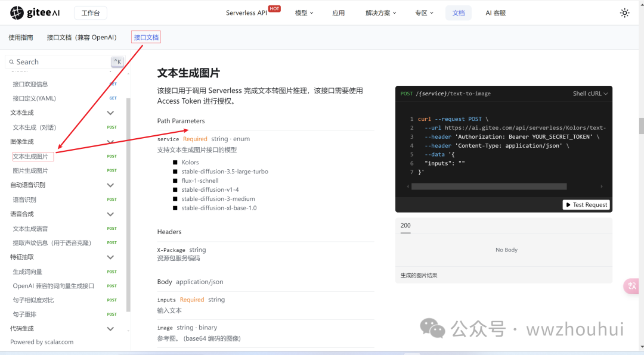Switch to 接口文档（兼容 OpenAI）tab
Viewport: 644px width, 355px height.
coord(82,38)
